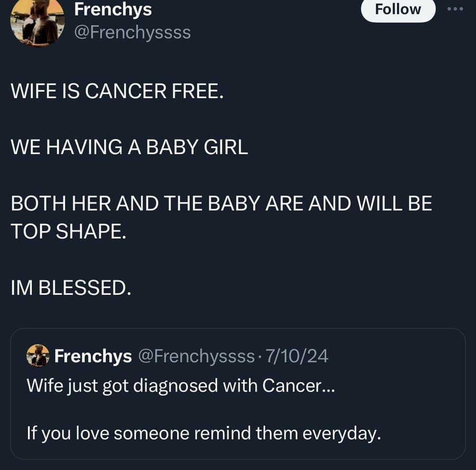Click the line 'WIFE IS CANCER FREE.'
The width and height of the screenshot is (476, 470).
[117, 92]
